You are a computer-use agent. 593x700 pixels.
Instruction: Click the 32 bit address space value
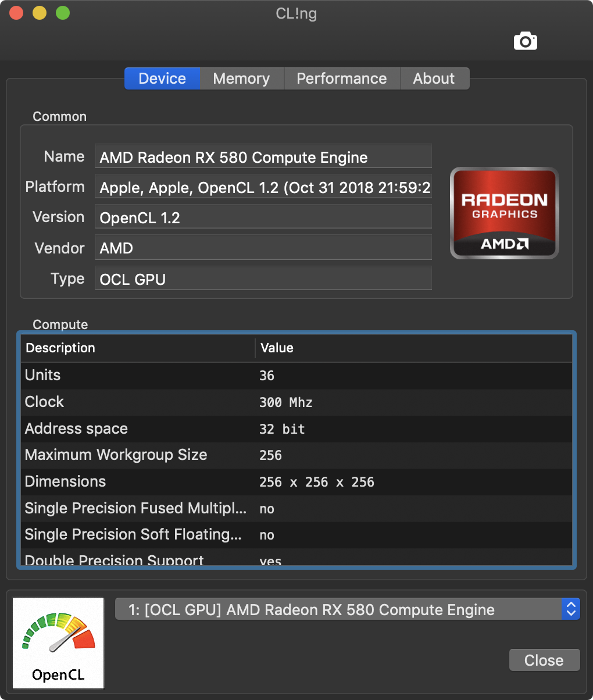coord(282,429)
